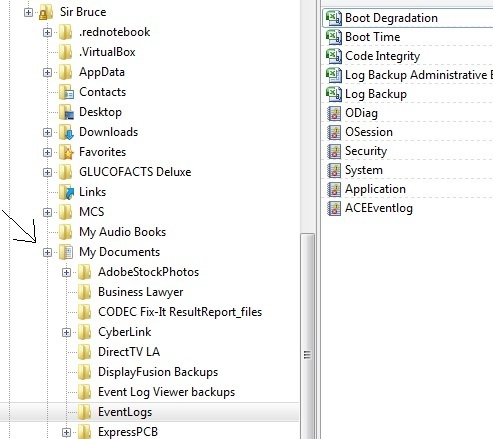This screenshot has width=493, height=439.
Task: Select the Links shortcut folder icon
Action: point(66,192)
